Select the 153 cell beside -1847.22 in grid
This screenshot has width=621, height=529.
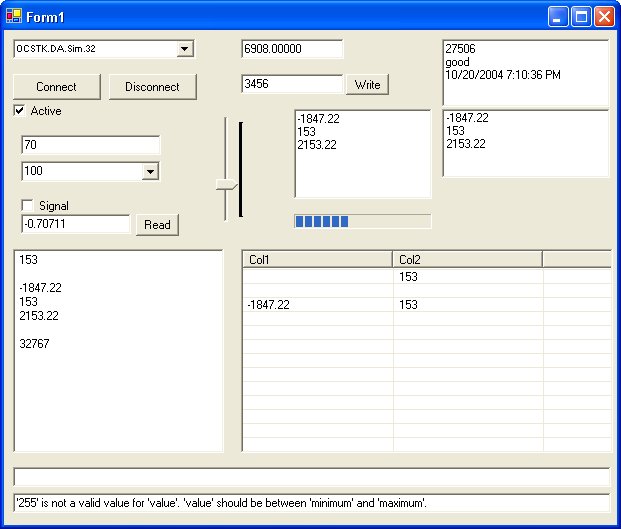coord(468,304)
